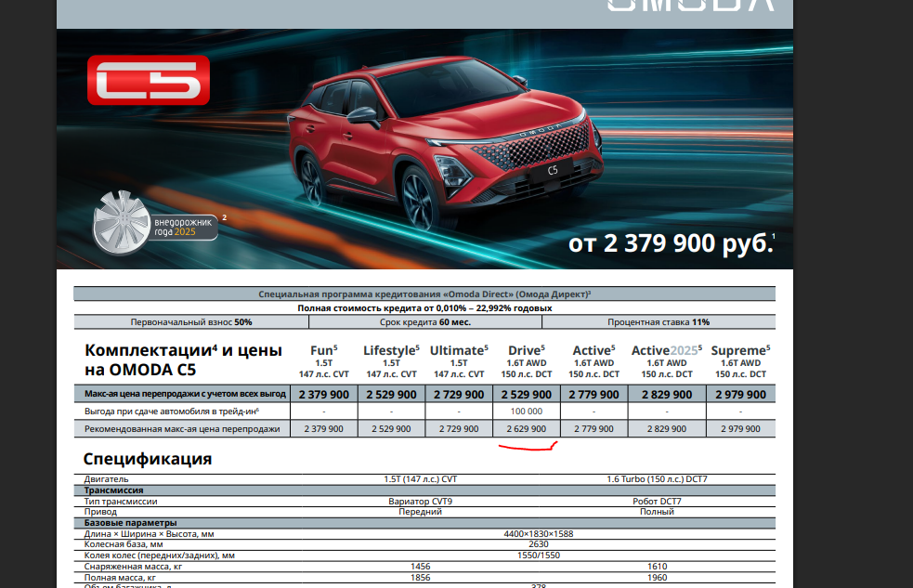Click the red C5 logo badge
The width and height of the screenshot is (913, 588).
149,80
